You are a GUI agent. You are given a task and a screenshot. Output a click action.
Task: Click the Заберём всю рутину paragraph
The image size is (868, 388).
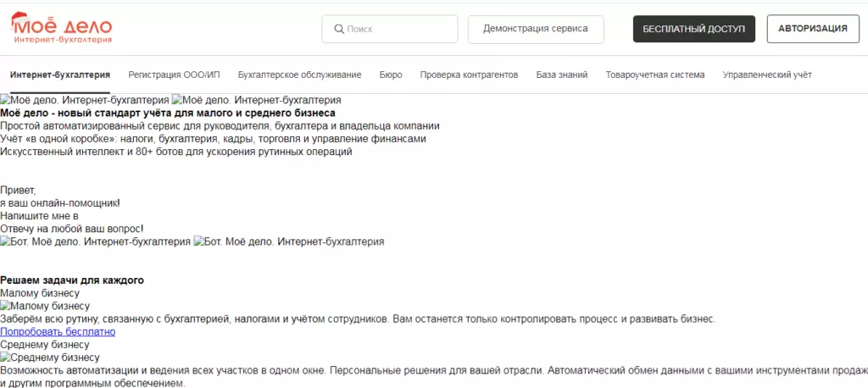pyautogui.click(x=359, y=319)
